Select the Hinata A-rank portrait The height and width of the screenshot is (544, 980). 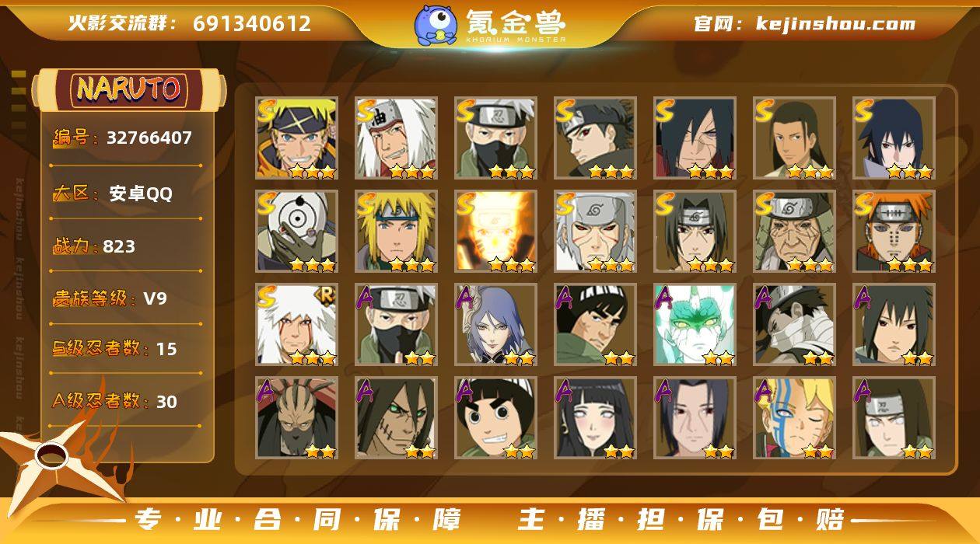pos(595,418)
